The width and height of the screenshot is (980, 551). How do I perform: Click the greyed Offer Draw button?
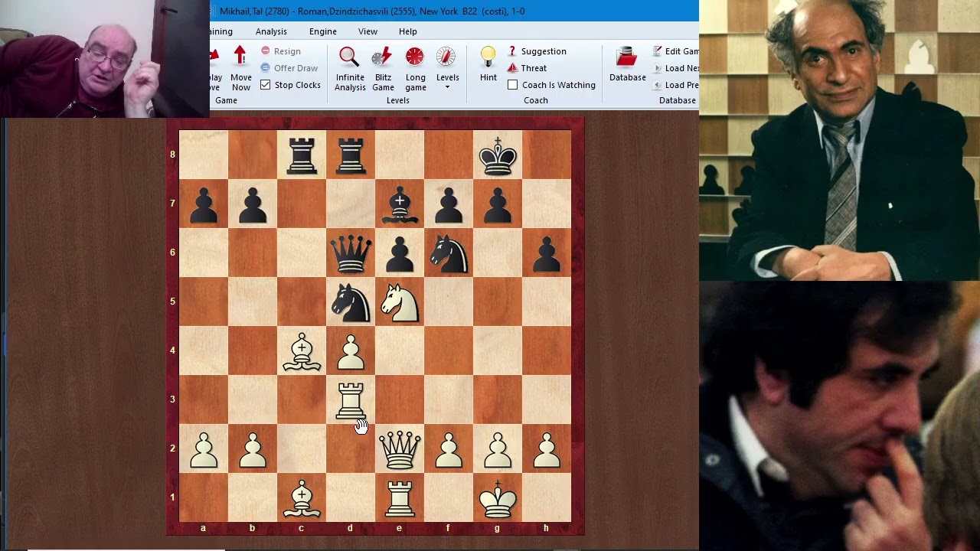(289, 68)
